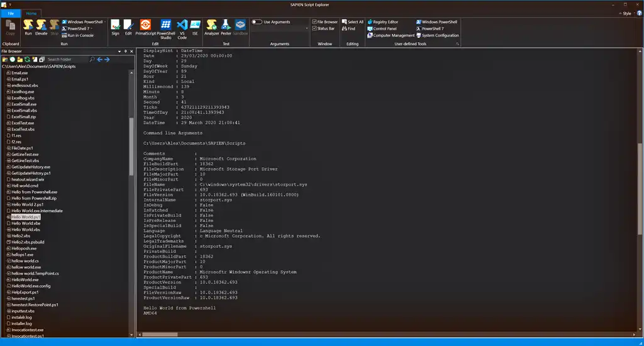Launch Computer Management tool
This screenshot has height=346, width=644.
pos(391,35)
